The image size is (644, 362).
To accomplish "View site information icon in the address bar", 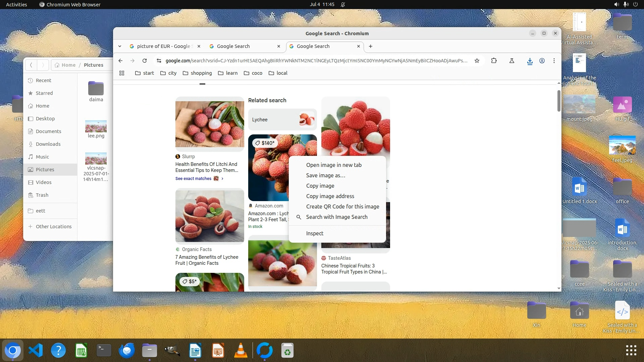I will click(x=159, y=61).
